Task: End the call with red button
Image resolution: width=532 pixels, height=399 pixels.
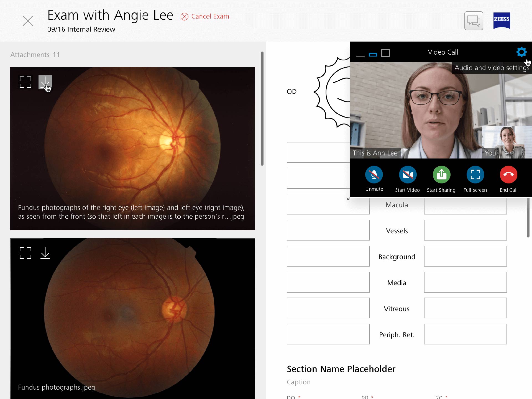Action: (x=508, y=175)
